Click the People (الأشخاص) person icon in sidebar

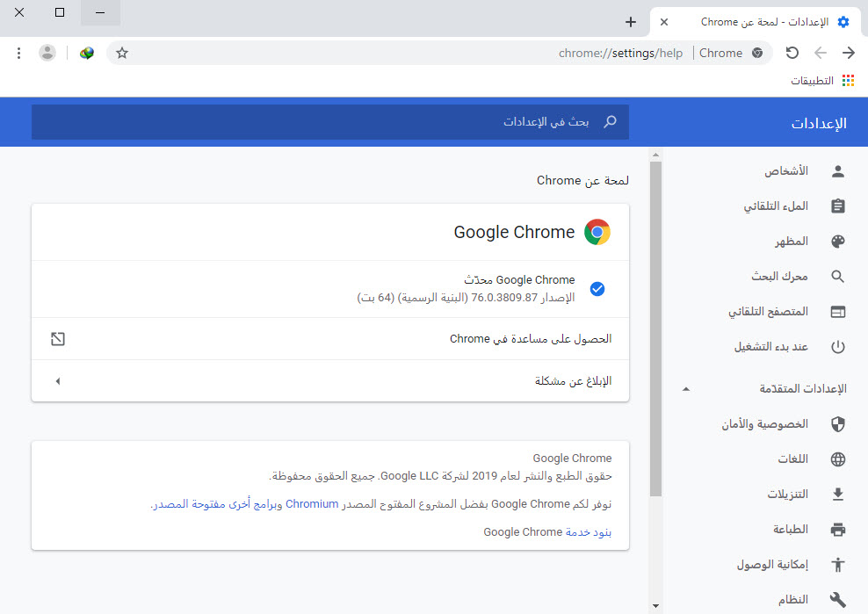pos(837,171)
